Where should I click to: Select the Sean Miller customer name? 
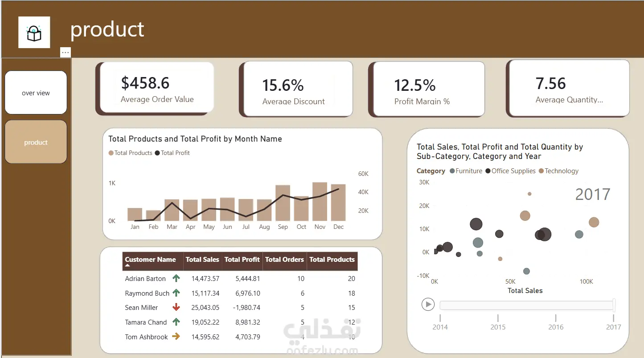141,308
